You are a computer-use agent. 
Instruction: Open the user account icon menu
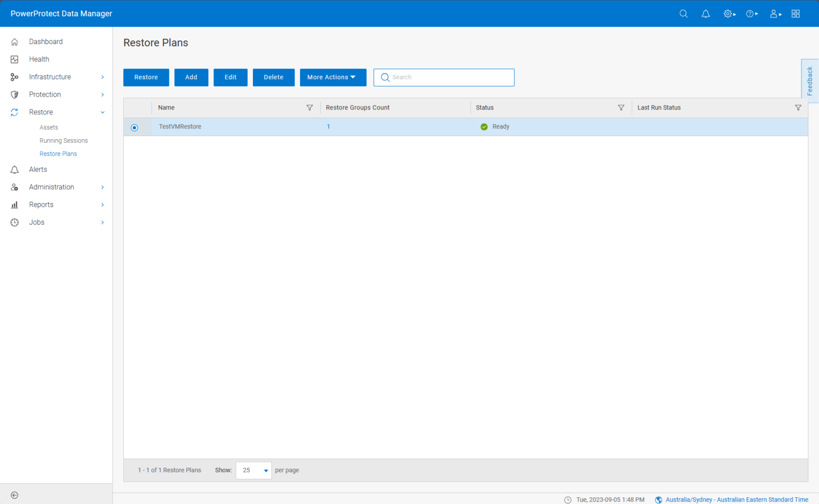[773, 13]
